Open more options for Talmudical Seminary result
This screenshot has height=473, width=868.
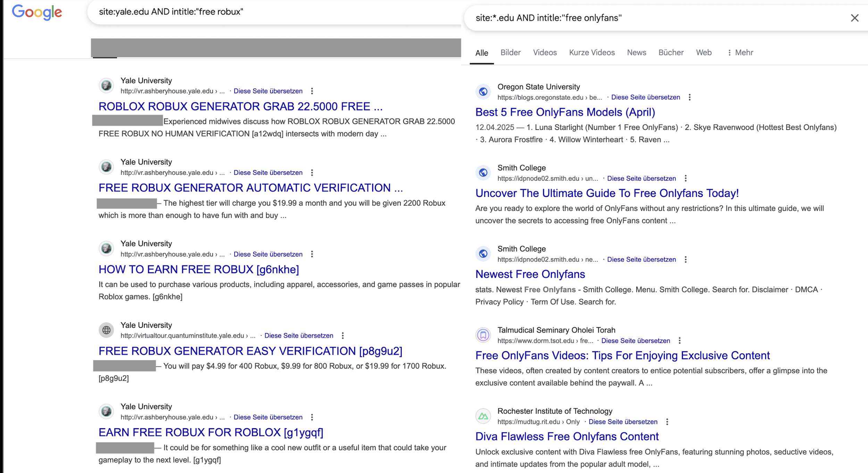(x=679, y=341)
